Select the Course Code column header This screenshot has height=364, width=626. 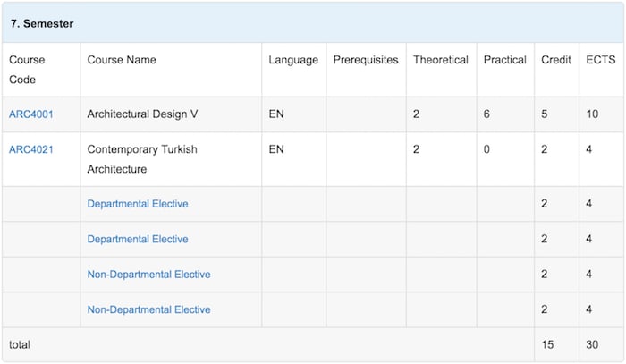point(27,70)
